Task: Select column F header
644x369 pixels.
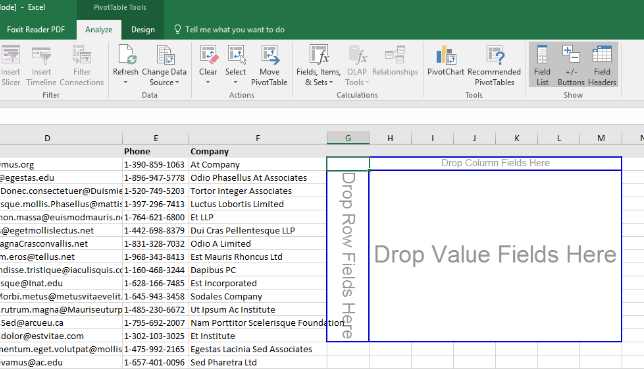Action: [x=258, y=138]
